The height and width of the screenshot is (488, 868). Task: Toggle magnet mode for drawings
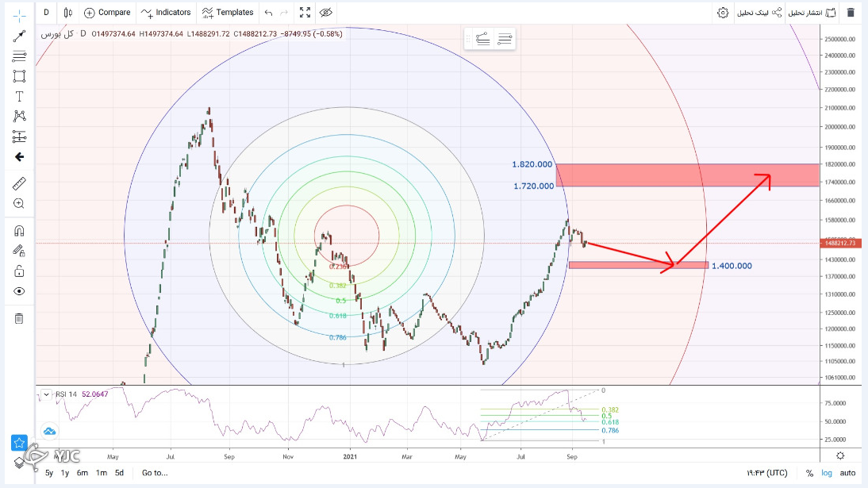19,231
